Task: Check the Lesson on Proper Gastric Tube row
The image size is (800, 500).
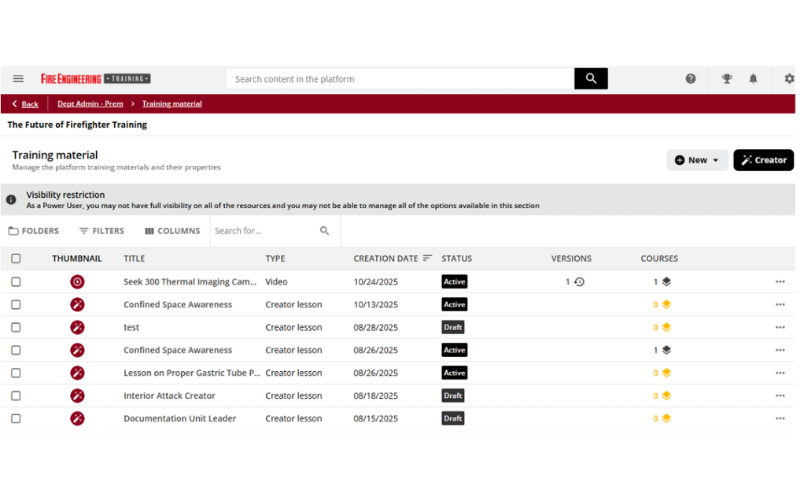Action: pos(16,373)
